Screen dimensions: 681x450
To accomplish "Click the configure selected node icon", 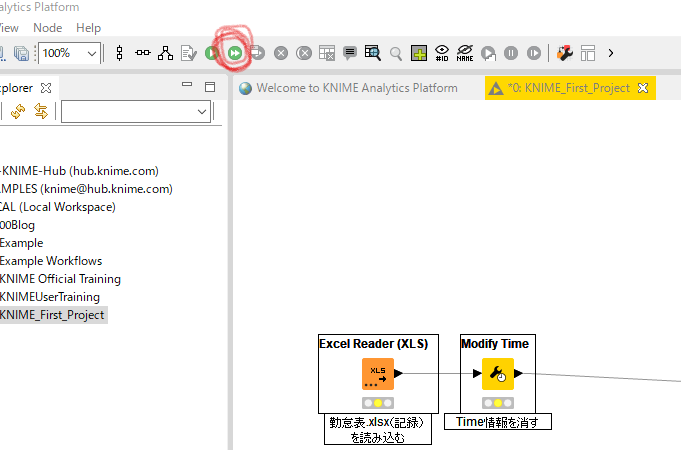I will click(188, 53).
